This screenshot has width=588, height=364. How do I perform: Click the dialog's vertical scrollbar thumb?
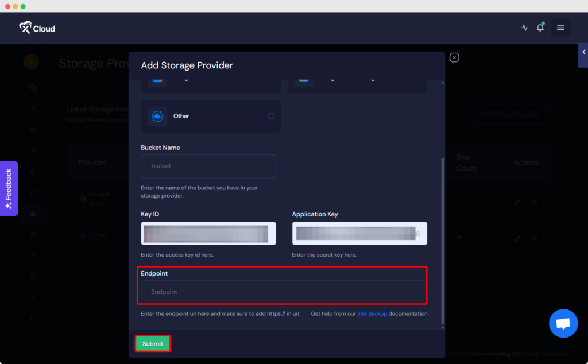pyautogui.click(x=442, y=241)
